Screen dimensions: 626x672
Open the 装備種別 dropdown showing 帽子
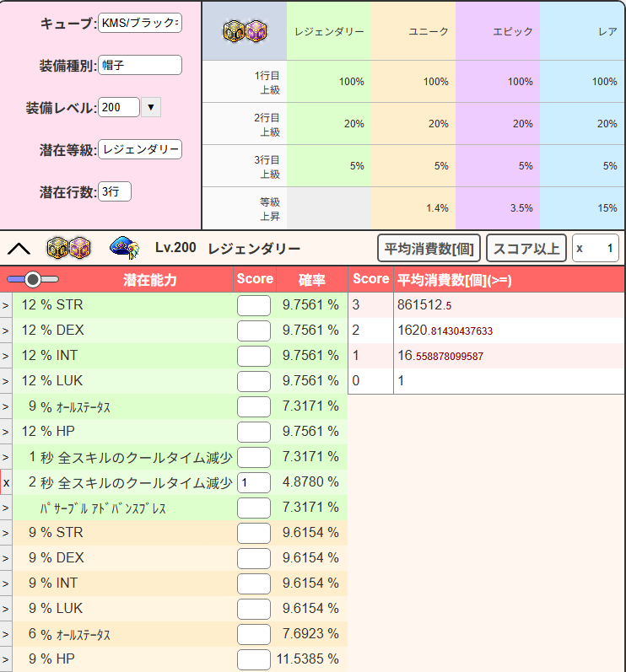[x=140, y=65]
